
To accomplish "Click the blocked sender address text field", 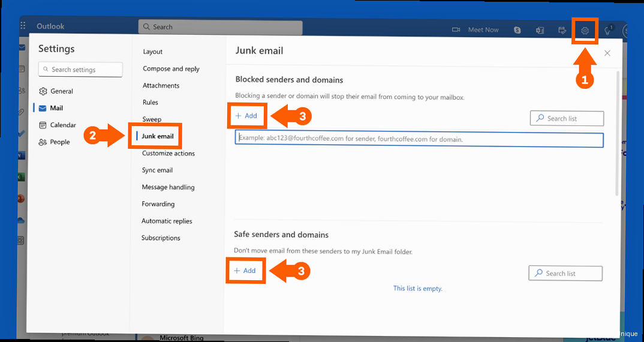I will click(x=419, y=139).
